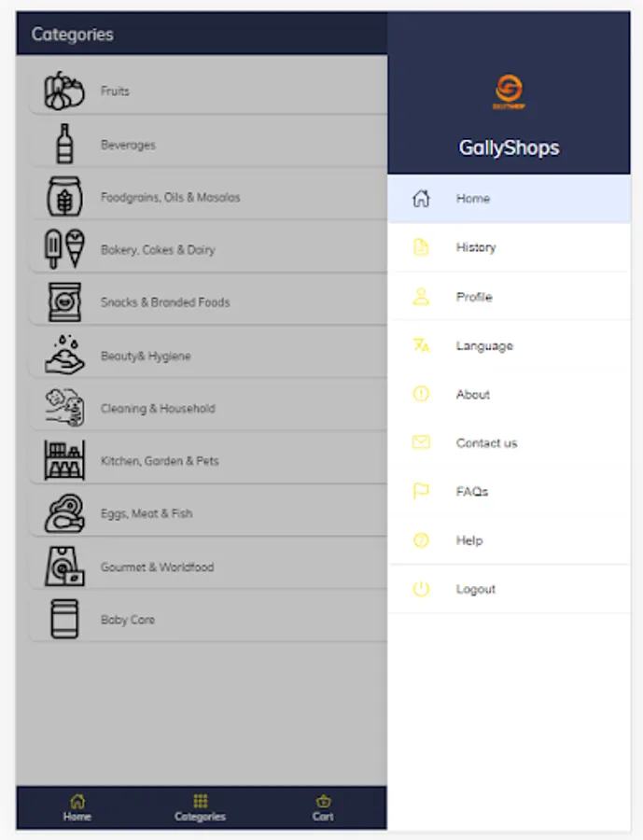Click the Help question mark icon
This screenshot has height=840, width=643.
pyautogui.click(x=421, y=540)
